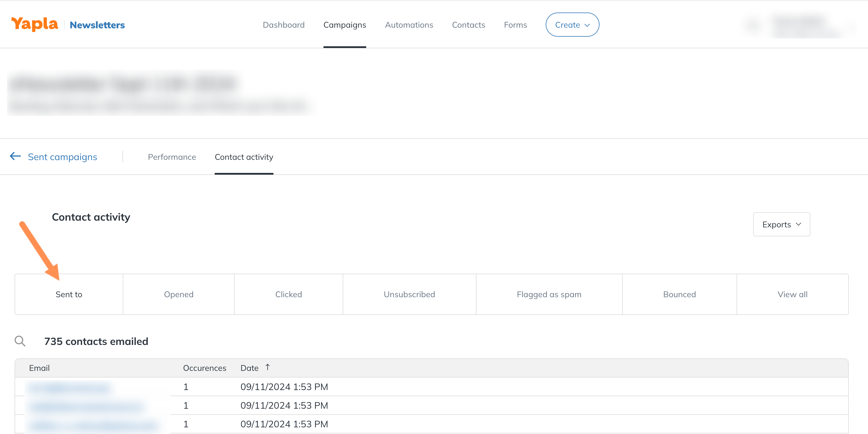
Task: Go to the Automations section
Action: 409,25
